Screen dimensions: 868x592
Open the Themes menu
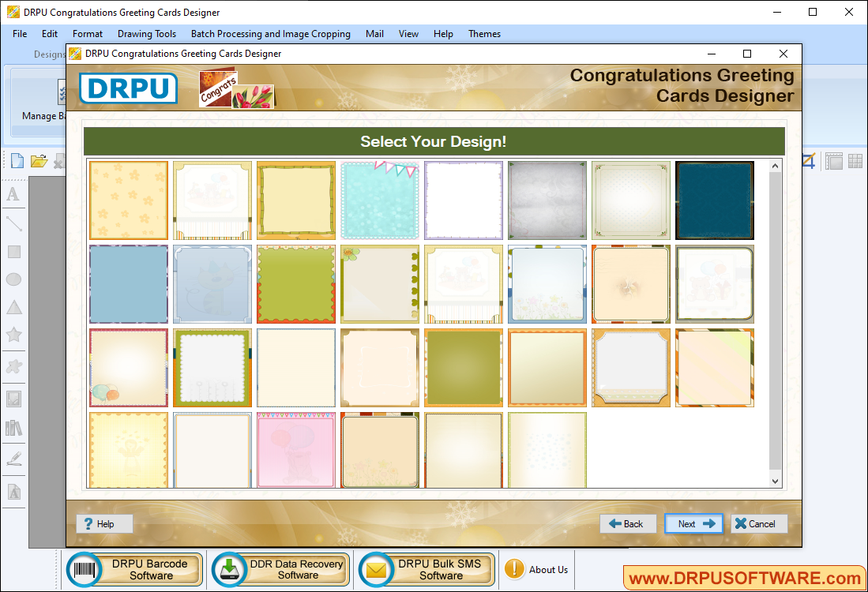point(484,34)
